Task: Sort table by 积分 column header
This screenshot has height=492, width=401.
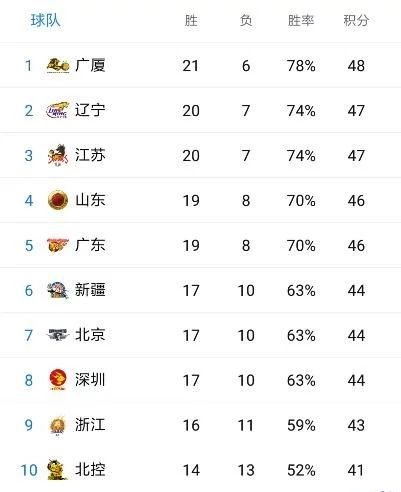Action: pos(356,21)
